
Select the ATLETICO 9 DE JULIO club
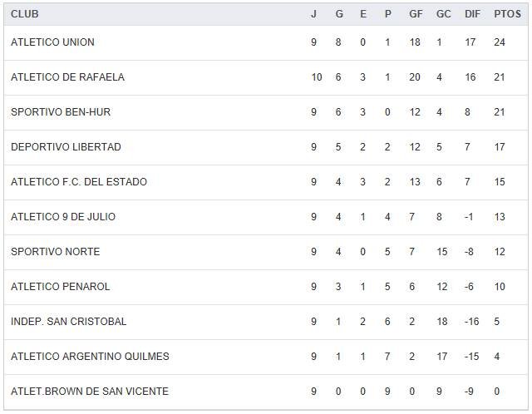pyautogui.click(x=63, y=217)
